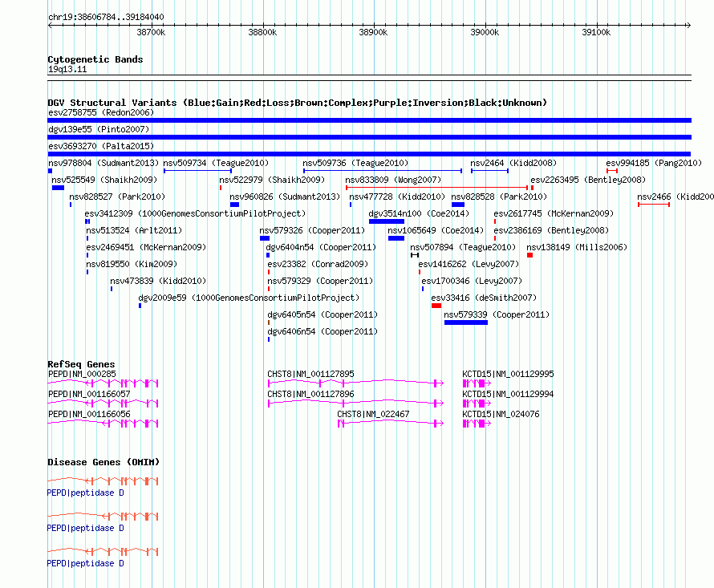Select chr19:38606784..39184040 region text
Image resolution: width=714 pixels, height=588 pixels.
coord(106,17)
